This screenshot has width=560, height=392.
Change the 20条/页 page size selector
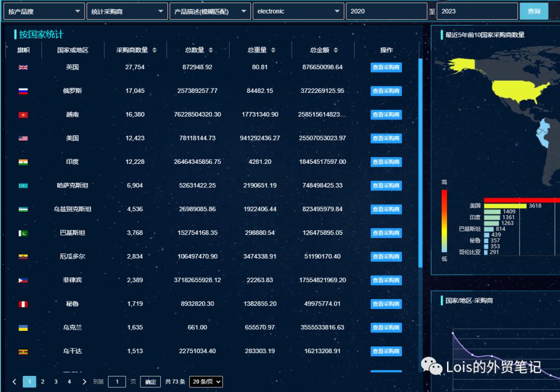coord(206,382)
